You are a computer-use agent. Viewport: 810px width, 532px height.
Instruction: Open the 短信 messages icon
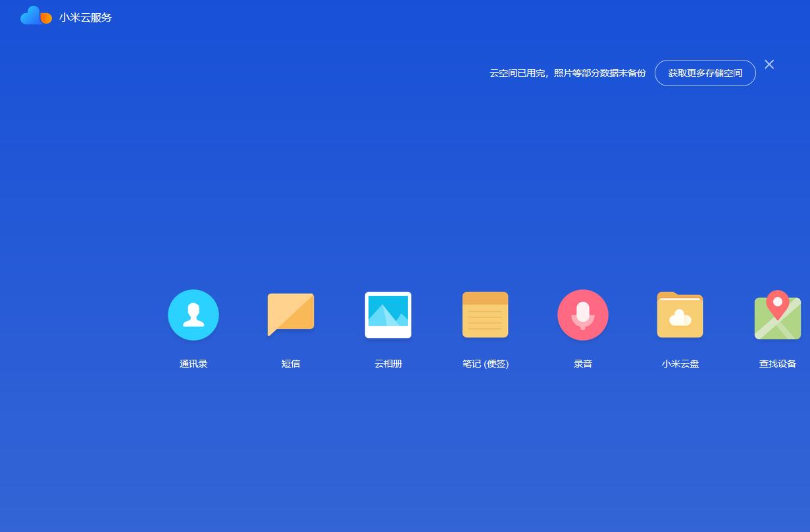291,315
